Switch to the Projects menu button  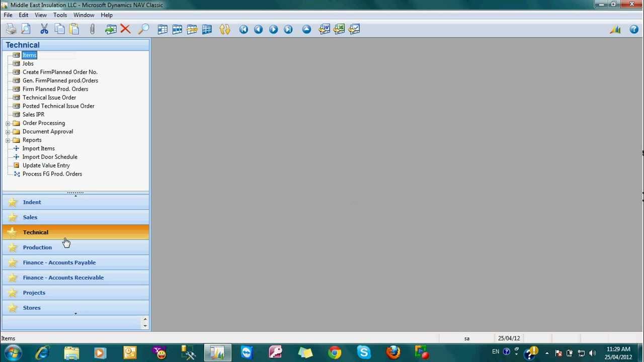pos(75,293)
